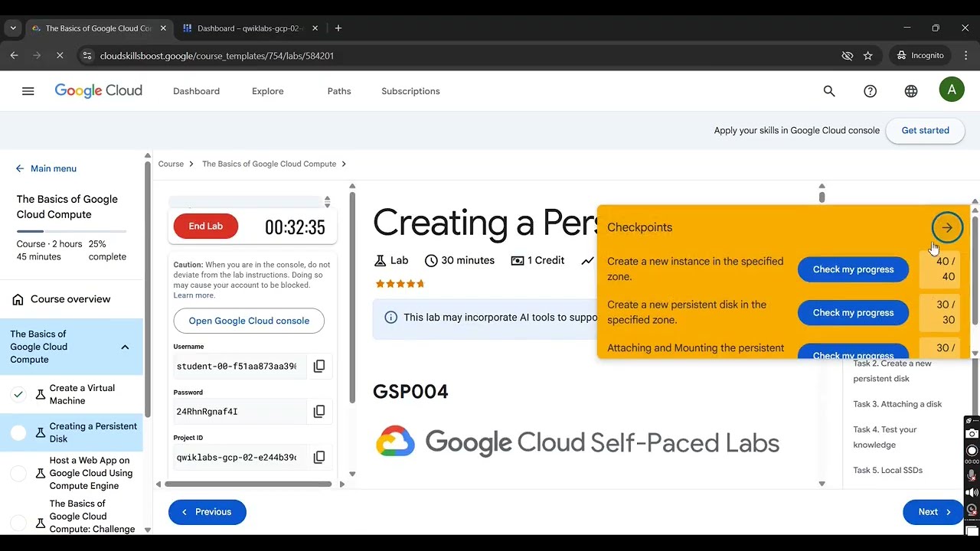The width and height of the screenshot is (980, 551).
Task: View site information icon in address bar
Action: 87,56
